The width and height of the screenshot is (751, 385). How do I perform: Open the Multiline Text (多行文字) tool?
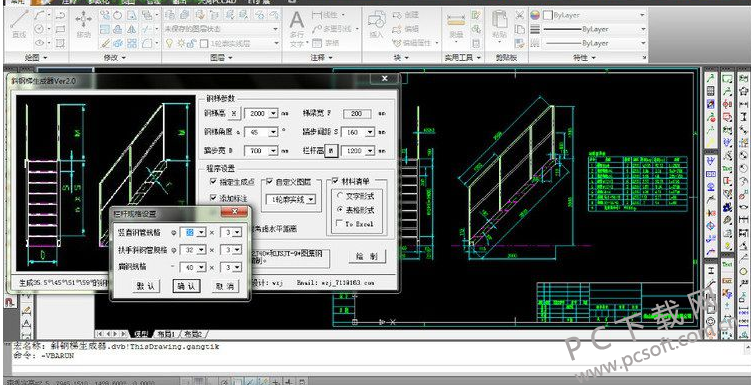click(297, 29)
